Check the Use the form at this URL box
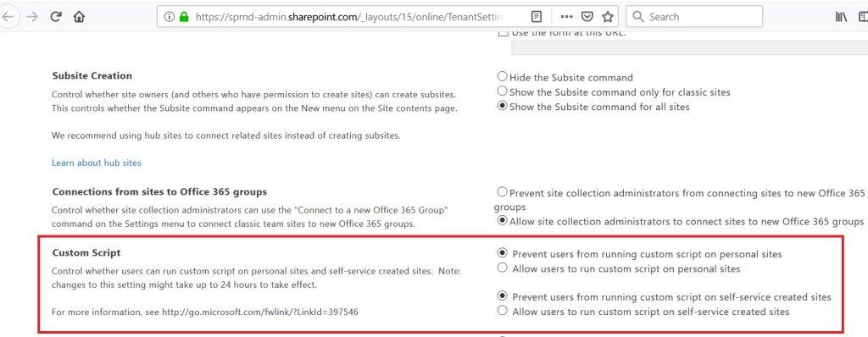Screen dimensions: 868x337 504,33
